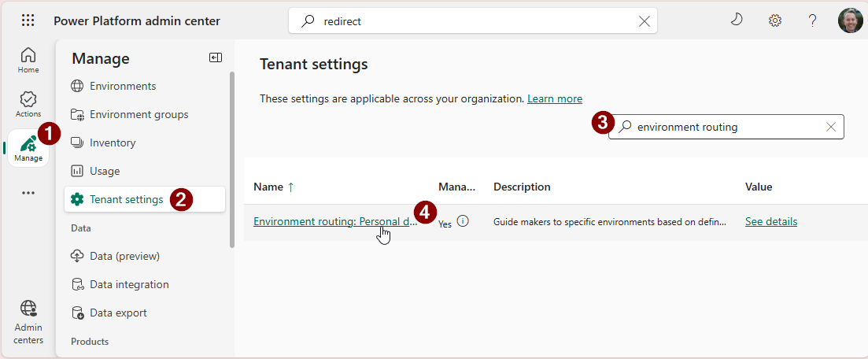This screenshot has width=868, height=359.
Task: Click the Manage pane vertical scrollbar
Action: [x=232, y=160]
